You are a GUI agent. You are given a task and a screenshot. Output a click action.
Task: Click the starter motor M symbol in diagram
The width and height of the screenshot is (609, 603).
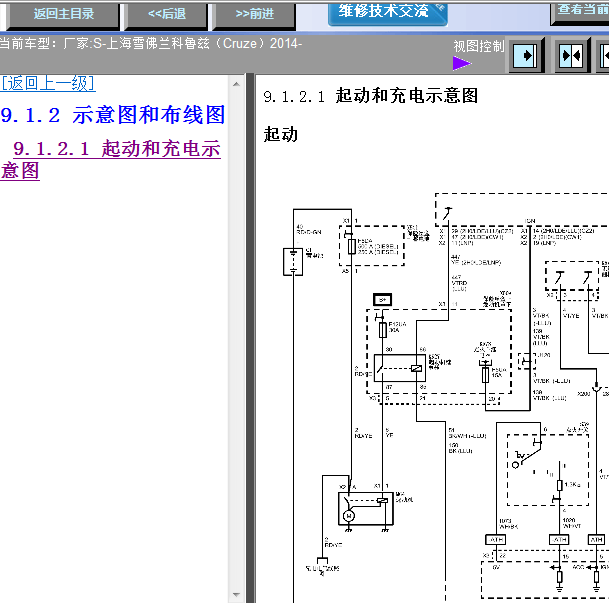(x=348, y=516)
